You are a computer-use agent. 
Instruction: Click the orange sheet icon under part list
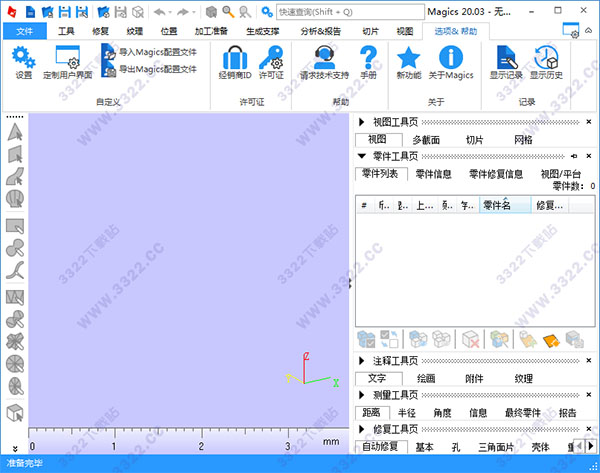coord(551,340)
